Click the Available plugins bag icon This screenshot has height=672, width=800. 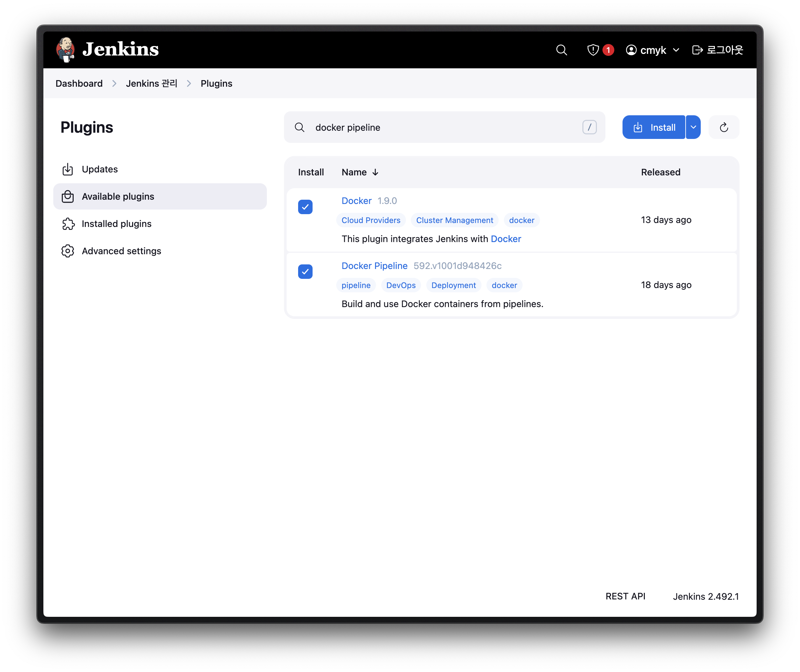pyautogui.click(x=68, y=196)
